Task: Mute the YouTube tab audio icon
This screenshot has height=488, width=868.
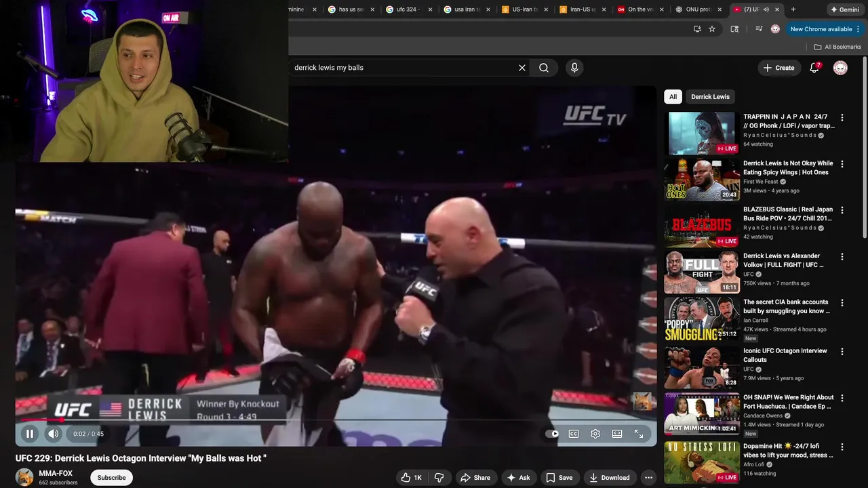Action: (x=766, y=9)
